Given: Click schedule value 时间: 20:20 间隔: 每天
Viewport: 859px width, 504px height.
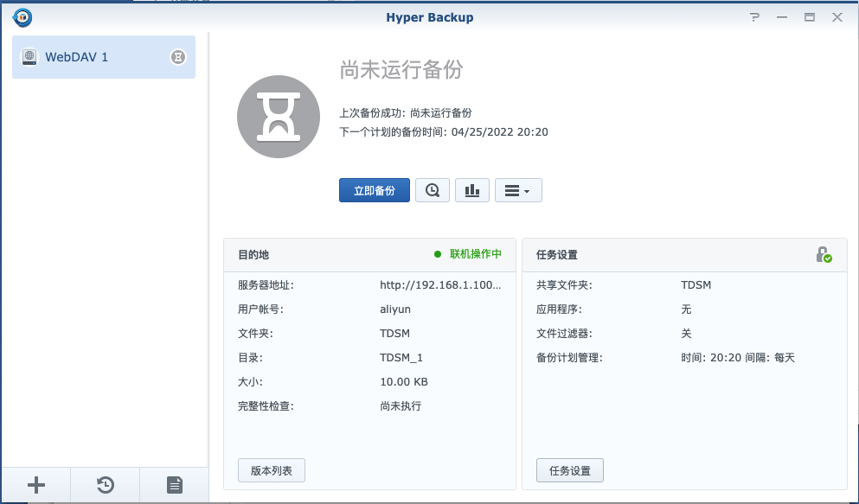Looking at the screenshot, I should coord(738,357).
